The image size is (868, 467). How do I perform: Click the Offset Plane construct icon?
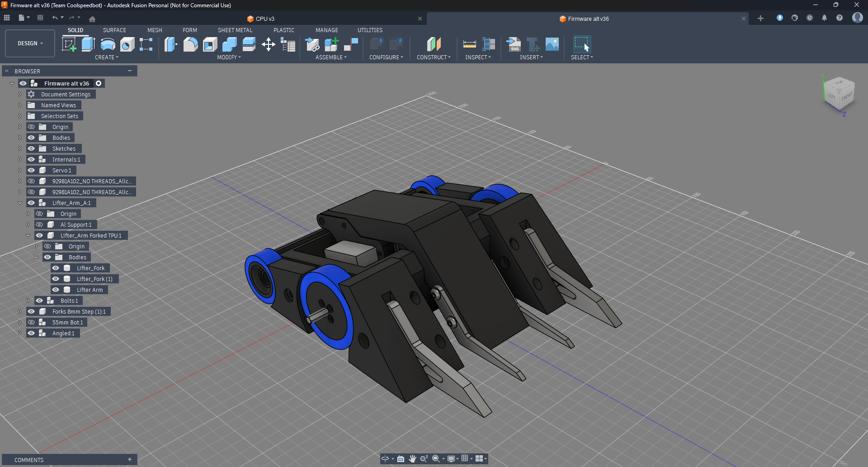click(434, 44)
